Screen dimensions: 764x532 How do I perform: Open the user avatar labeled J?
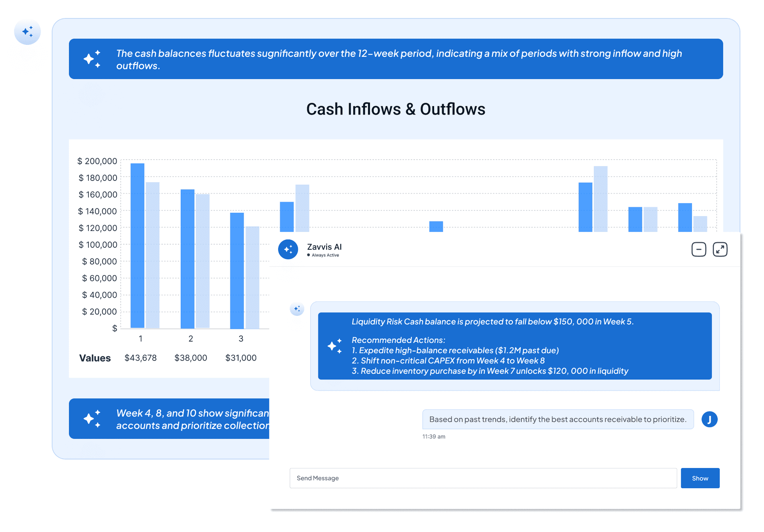point(709,419)
